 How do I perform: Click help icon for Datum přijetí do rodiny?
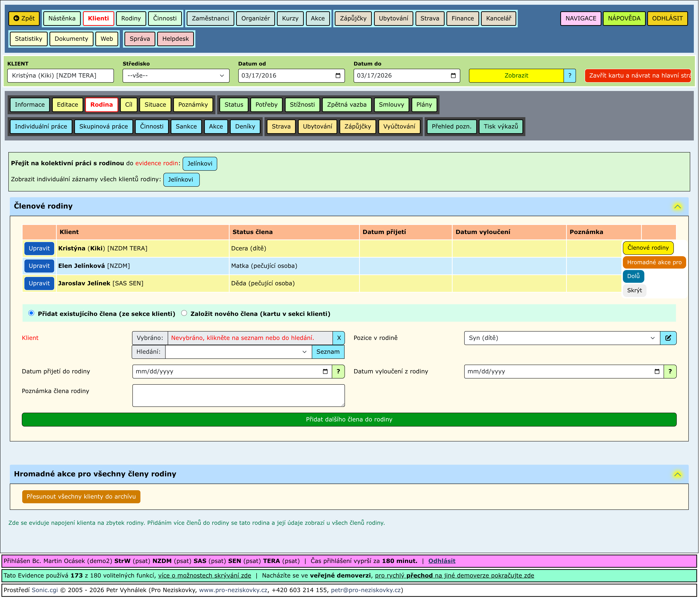pyautogui.click(x=339, y=372)
